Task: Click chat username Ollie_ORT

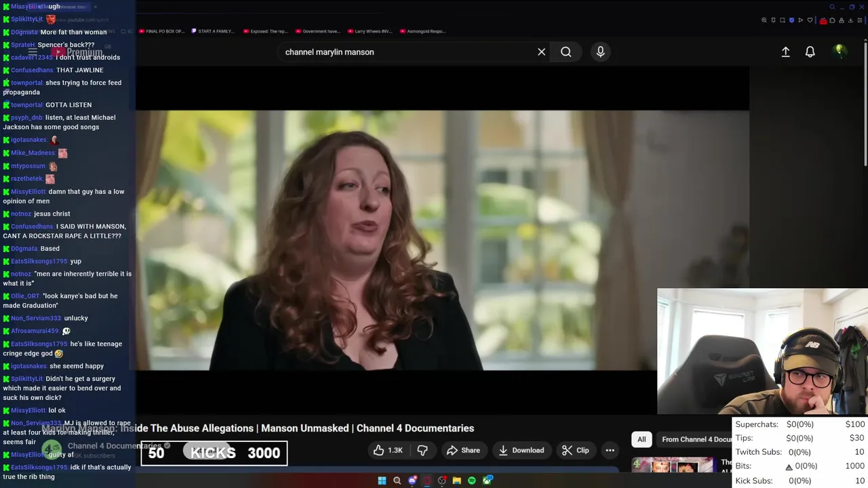Action: [x=25, y=296]
